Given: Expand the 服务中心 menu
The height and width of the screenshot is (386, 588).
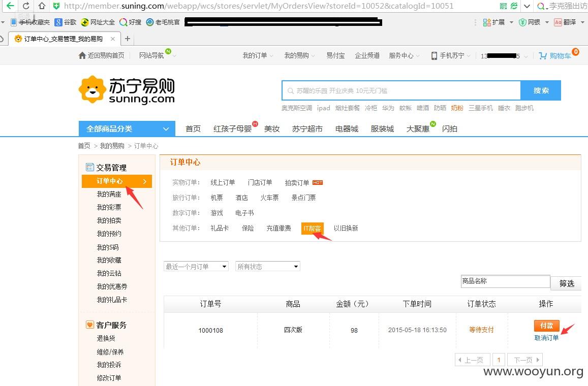Looking at the screenshot, I should click(404, 55).
